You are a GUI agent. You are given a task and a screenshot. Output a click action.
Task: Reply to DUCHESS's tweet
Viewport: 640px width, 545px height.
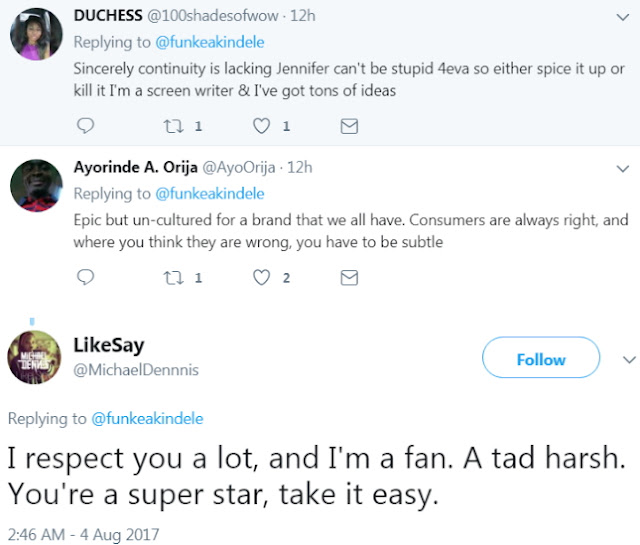tap(86, 126)
